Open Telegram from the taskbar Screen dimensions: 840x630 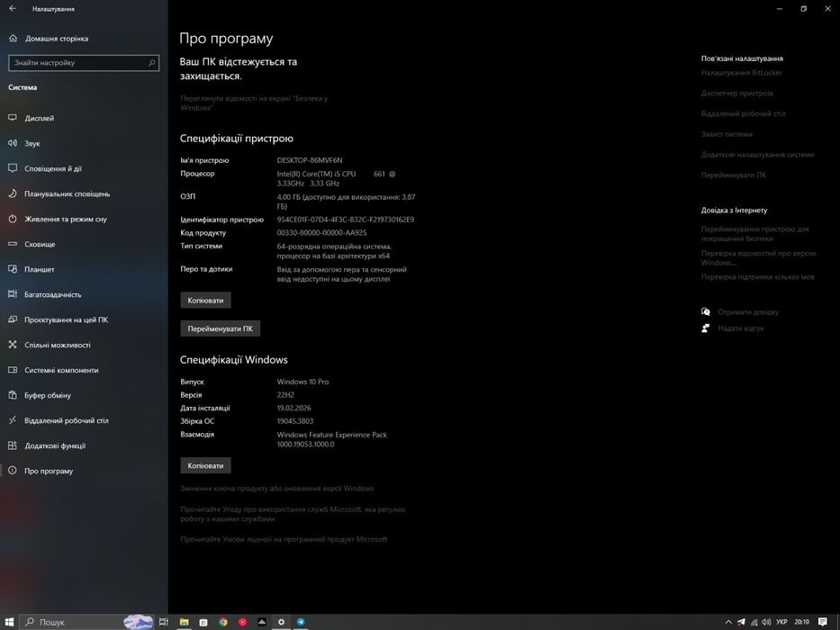point(301,622)
